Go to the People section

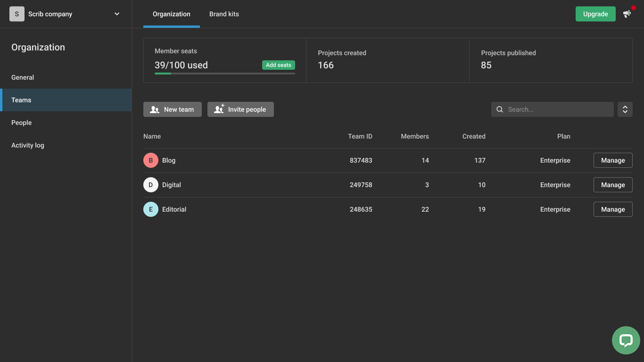click(66, 123)
